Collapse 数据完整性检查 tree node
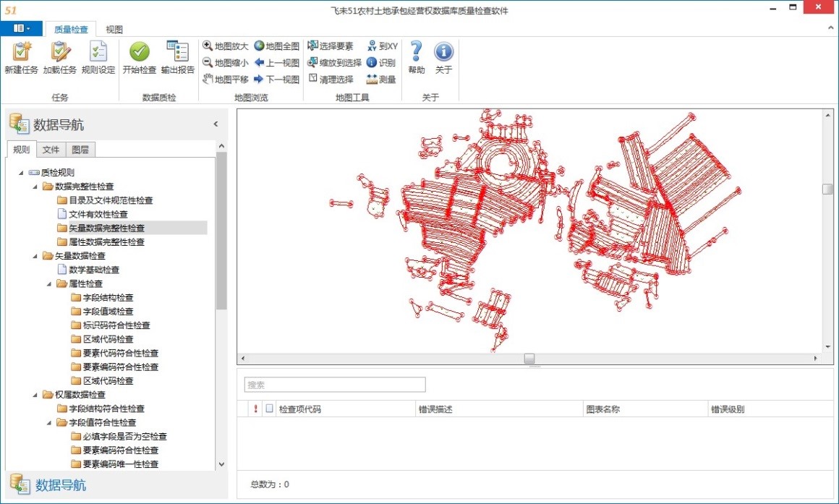The image size is (839, 504). [35, 186]
